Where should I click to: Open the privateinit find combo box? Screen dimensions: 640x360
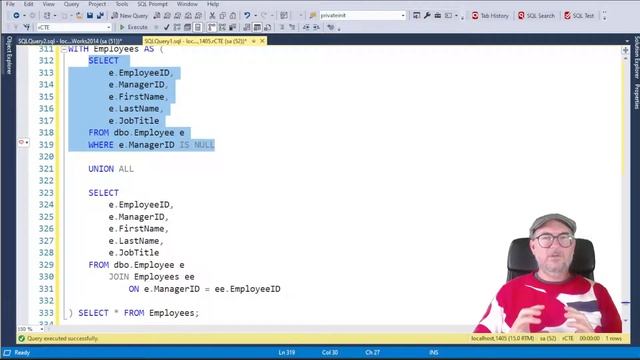(x=363, y=16)
